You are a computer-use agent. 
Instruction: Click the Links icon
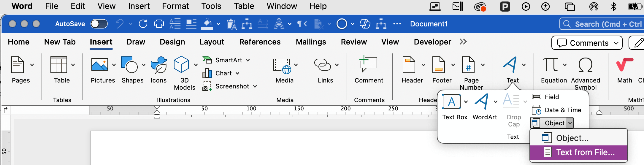323,65
